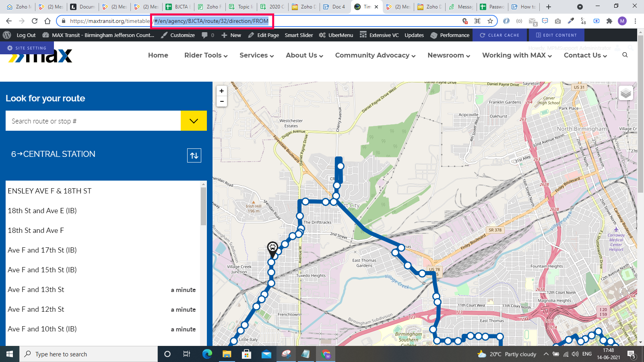Open Microsoft Edge from taskbar

207,354
